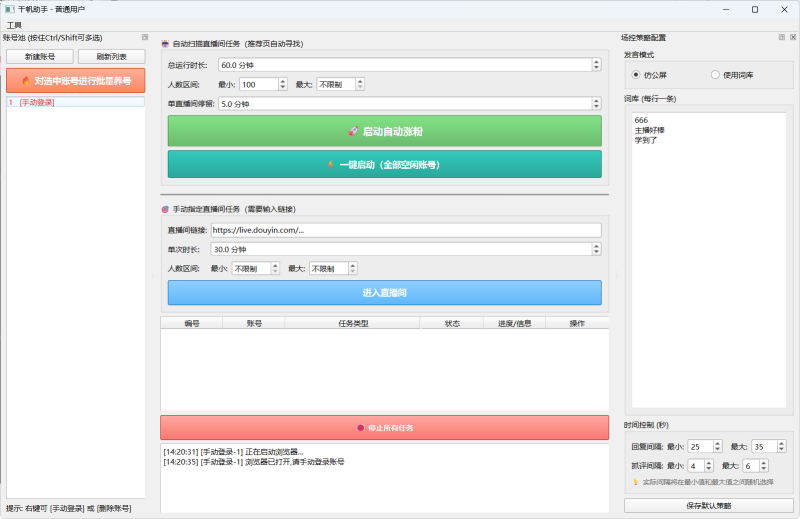
Task: Click the 词库 text area
Action: (709, 260)
